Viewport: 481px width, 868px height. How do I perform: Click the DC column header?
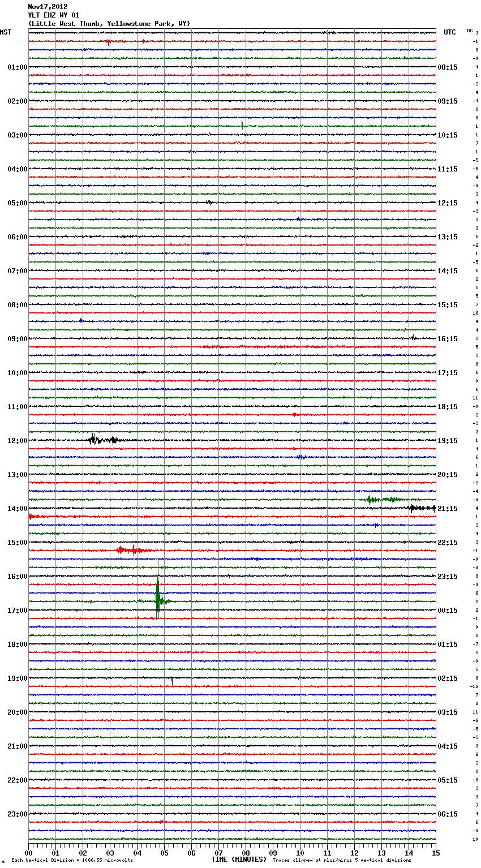click(x=470, y=31)
